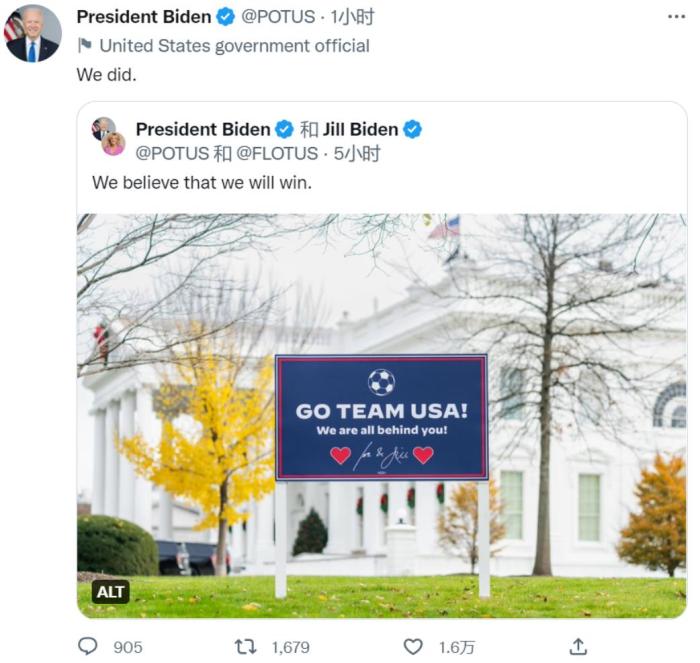The height and width of the screenshot is (663, 700).
Task: Open the main tweet's profile avatar
Action: (33, 32)
